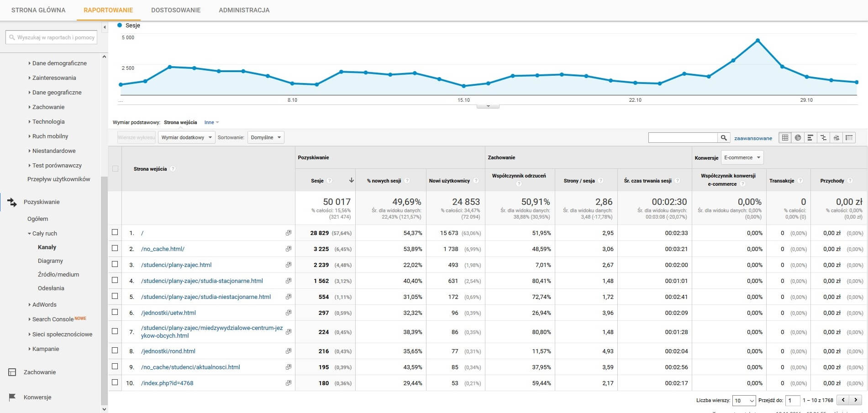Viewport: 868px width, 413px height.
Task: Tick checkbox for studia-stacjonarne.html row
Action: (x=115, y=280)
